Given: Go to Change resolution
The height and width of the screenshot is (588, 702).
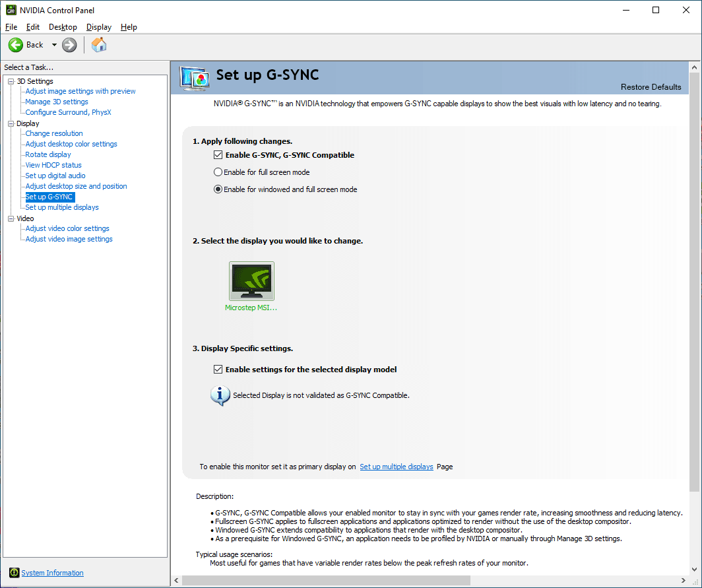Looking at the screenshot, I should tap(53, 133).
